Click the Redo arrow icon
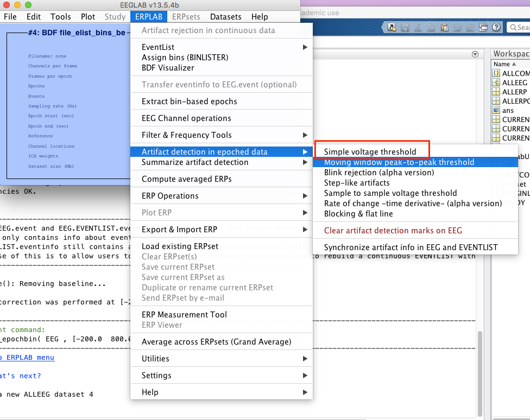Screen dimensions: 530x420 click(x=470, y=27)
